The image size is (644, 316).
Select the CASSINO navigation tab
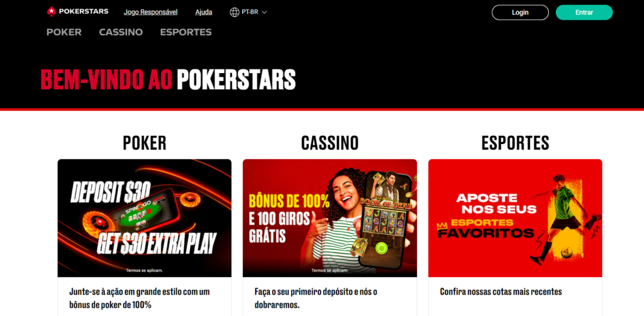tap(121, 32)
